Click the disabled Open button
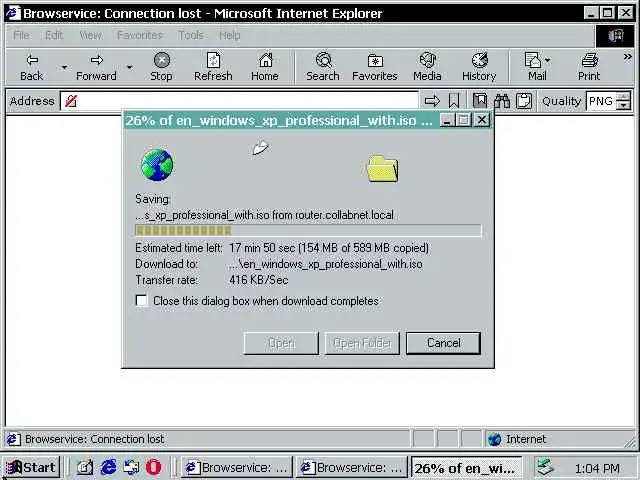 click(281, 343)
